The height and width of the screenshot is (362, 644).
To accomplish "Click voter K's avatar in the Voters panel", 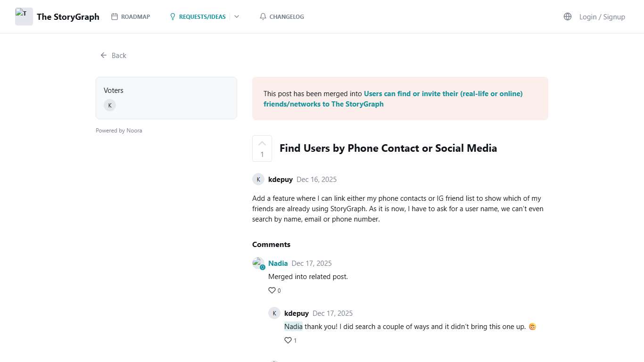I will click(109, 105).
